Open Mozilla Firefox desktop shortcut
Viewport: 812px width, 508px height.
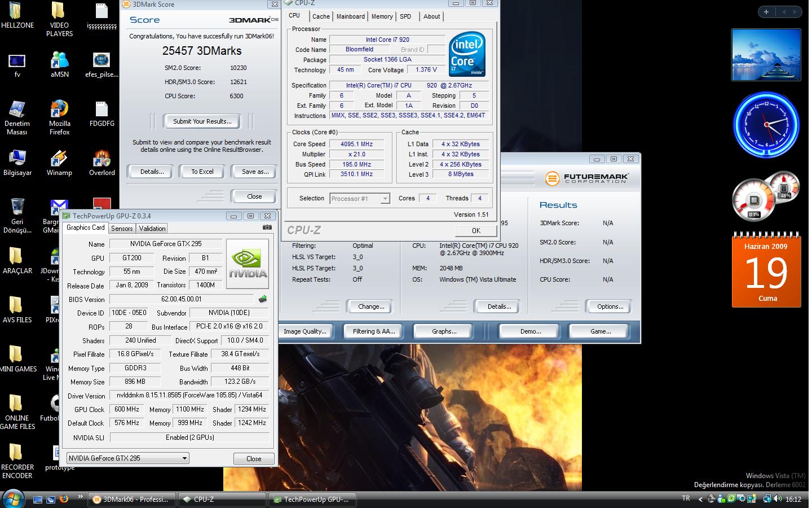[x=59, y=117]
